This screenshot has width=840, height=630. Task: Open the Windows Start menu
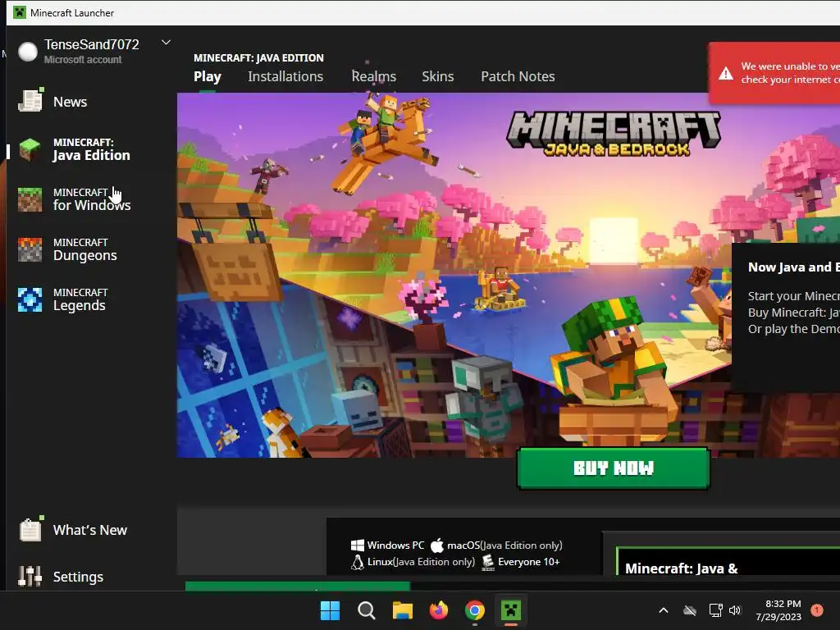[x=330, y=610]
